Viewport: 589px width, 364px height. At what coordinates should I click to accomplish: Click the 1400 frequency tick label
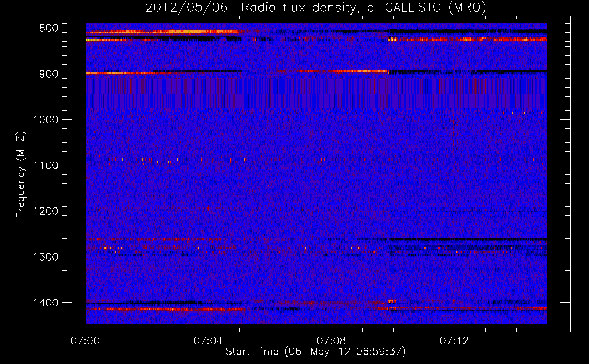click(46, 303)
